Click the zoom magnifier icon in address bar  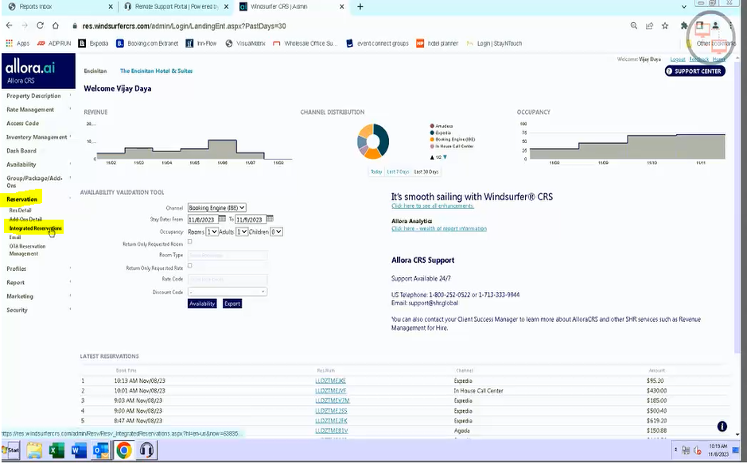(634, 26)
